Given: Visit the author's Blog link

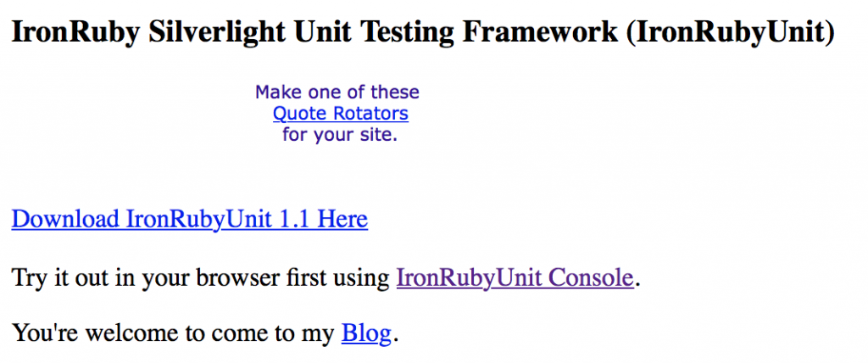Looking at the screenshot, I should tap(366, 333).
